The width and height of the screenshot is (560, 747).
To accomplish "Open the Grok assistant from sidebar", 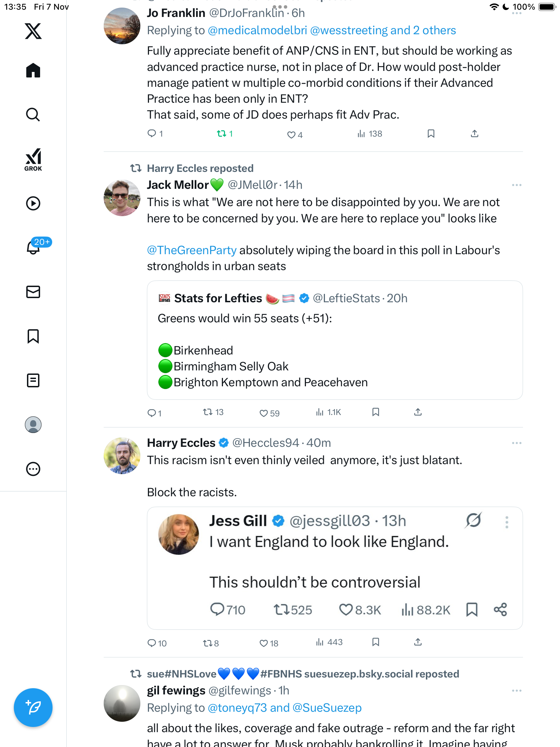I will coord(33,160).
